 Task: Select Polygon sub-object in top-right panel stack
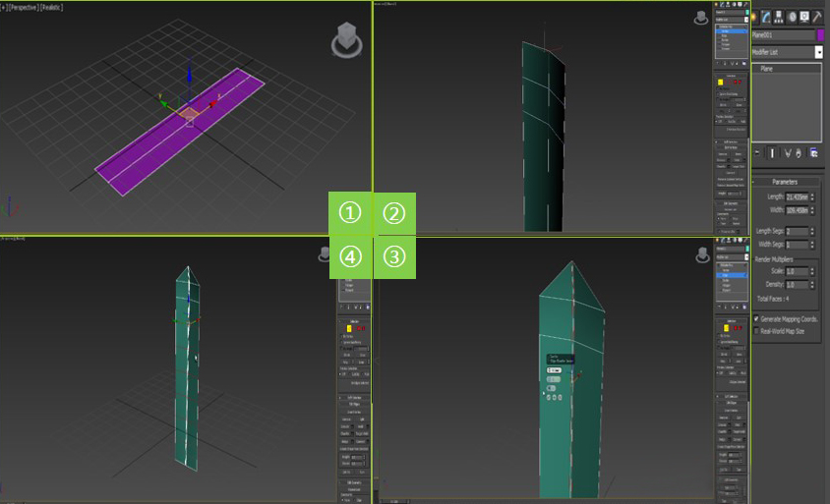[x=726, y=44]
